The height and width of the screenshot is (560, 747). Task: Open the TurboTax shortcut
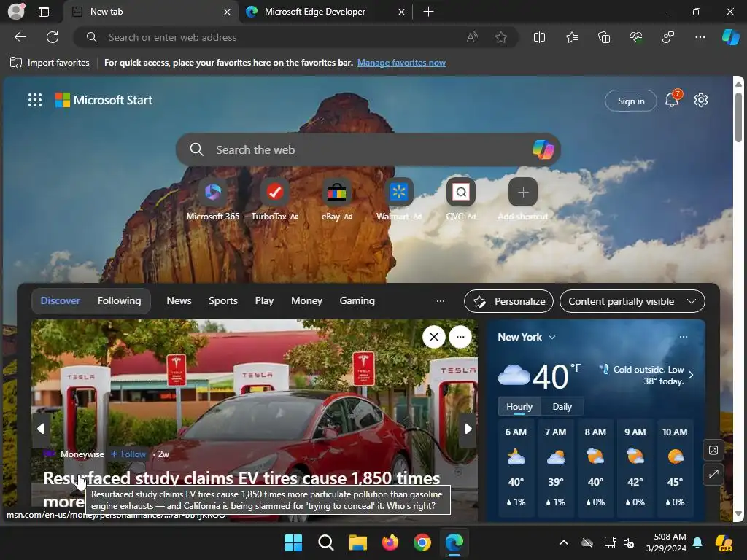[275, 200]
